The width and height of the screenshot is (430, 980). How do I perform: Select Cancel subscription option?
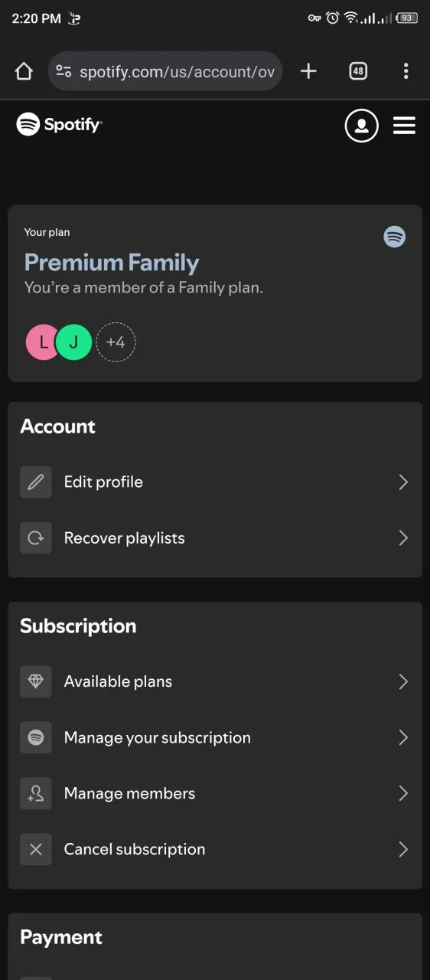215,849
